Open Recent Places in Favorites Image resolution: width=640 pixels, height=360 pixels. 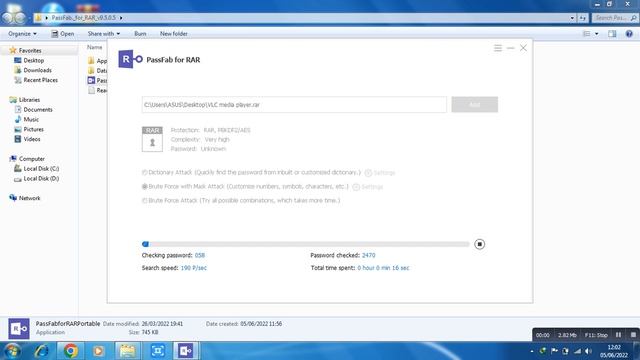[40, 80]
